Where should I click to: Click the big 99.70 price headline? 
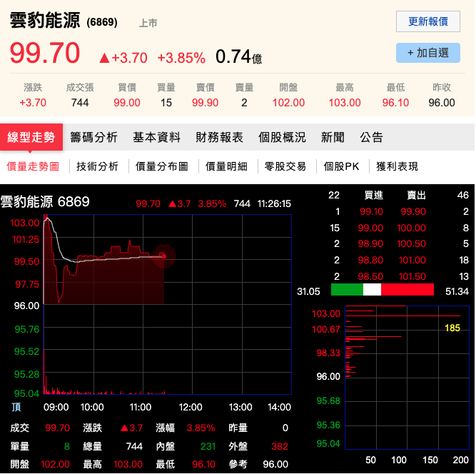[45, 53]
